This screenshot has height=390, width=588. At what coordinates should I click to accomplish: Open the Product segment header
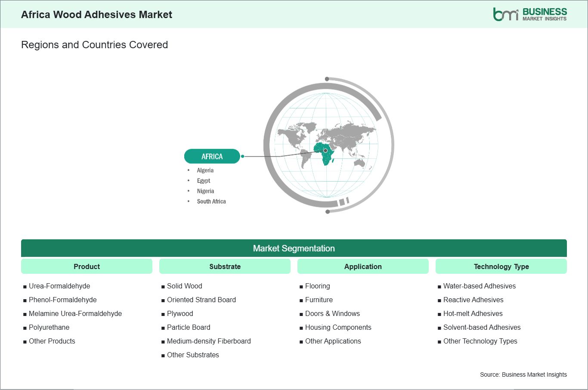(x=87, y=266)
